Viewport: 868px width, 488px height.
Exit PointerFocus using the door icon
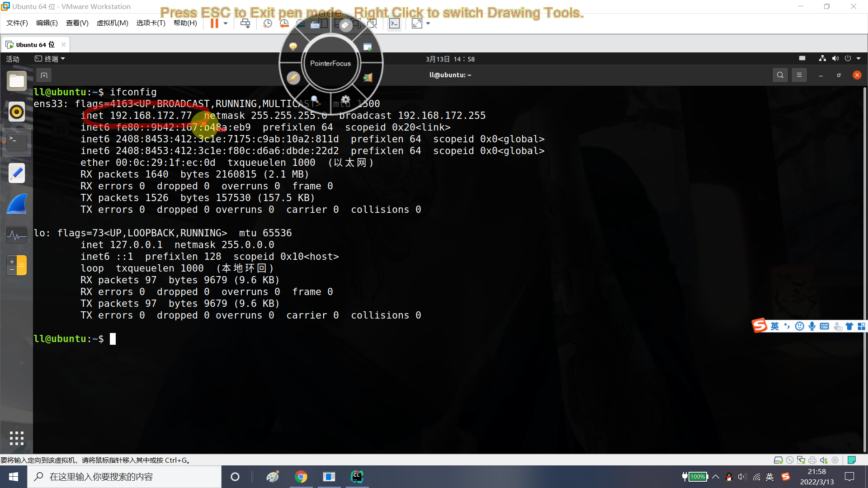tap(368, 77)
